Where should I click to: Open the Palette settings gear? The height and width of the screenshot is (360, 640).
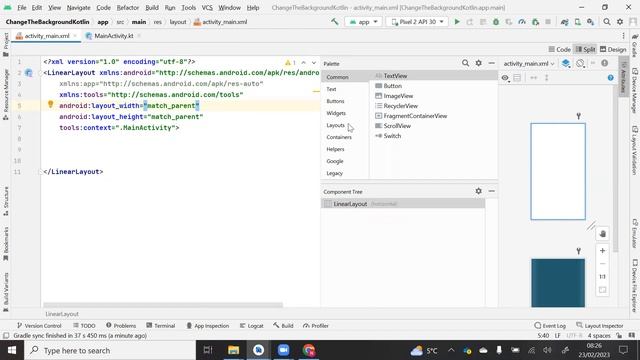coord(478,63)
